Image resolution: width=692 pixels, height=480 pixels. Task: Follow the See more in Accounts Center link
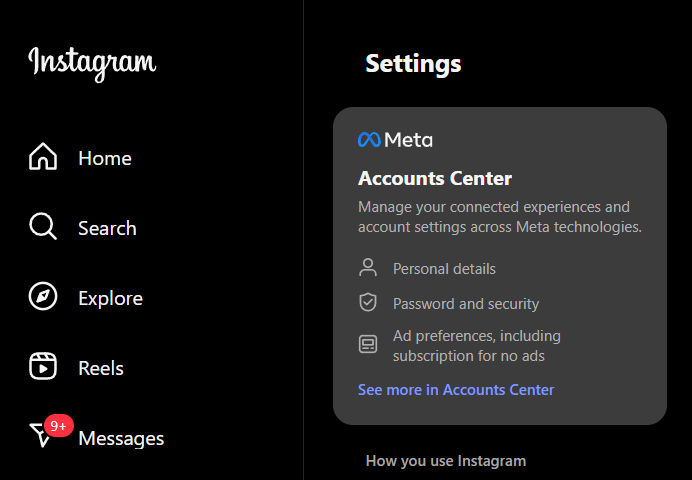456,390
